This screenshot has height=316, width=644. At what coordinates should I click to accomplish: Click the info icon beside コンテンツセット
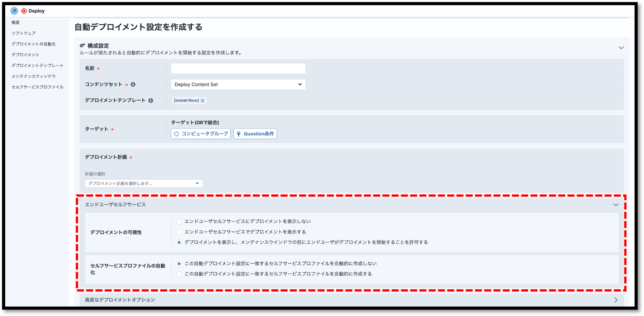(x=133, y=84)
